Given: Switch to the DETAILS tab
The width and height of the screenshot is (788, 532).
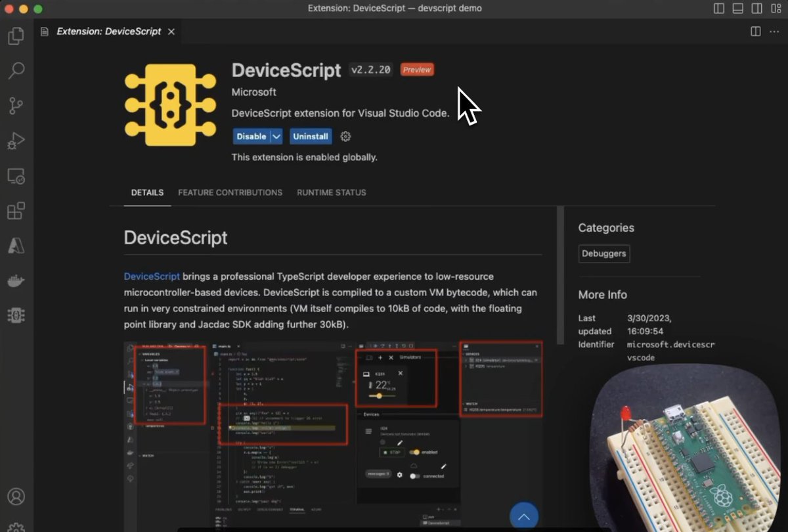Looking at the screenshot, I should (x=147, y=192).
